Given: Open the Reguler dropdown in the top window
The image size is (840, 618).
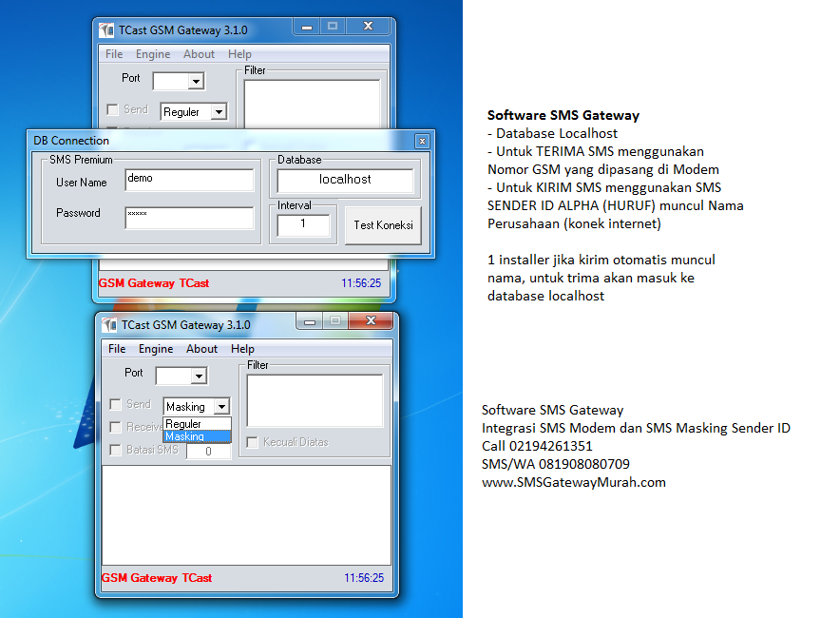Looking at the screenshot, I should 219,112.
